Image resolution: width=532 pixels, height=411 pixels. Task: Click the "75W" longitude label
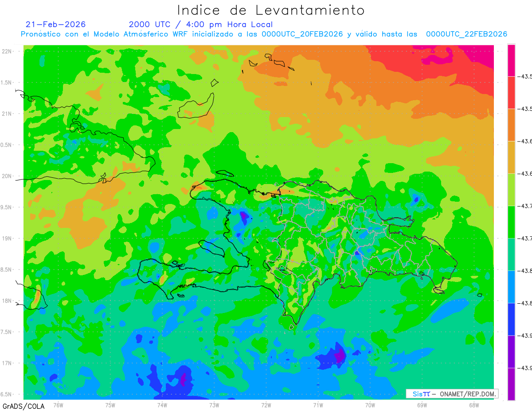pyautogui.click(x=110, y=405)
